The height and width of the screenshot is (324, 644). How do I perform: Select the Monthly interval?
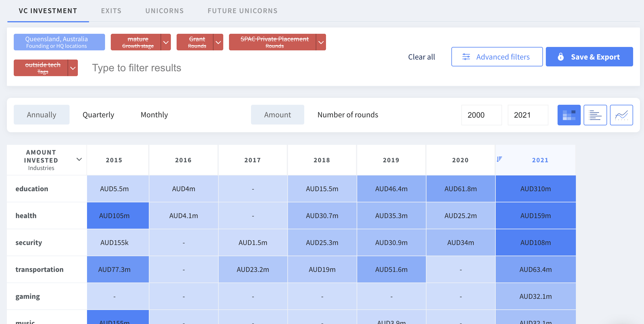coord(154,114)
